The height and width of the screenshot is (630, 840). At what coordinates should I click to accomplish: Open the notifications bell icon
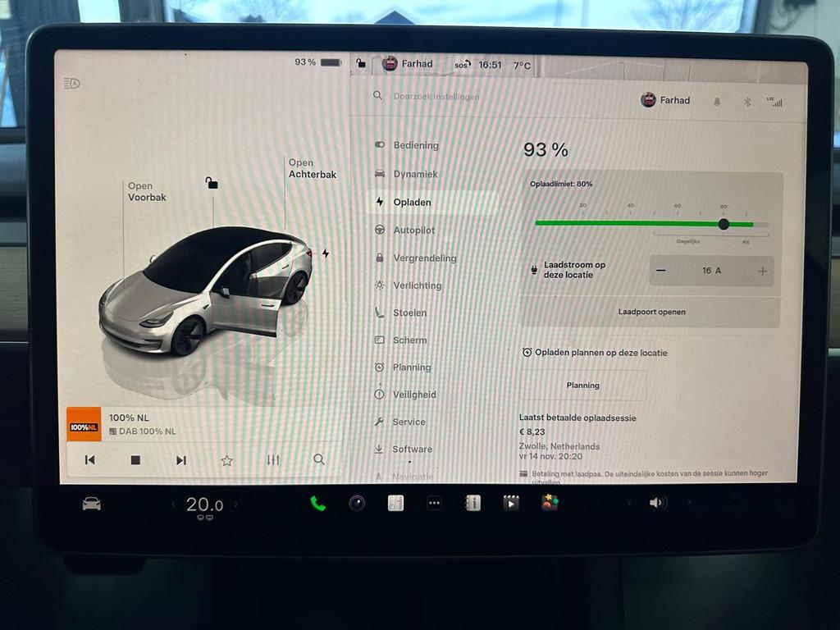point(717,102)
